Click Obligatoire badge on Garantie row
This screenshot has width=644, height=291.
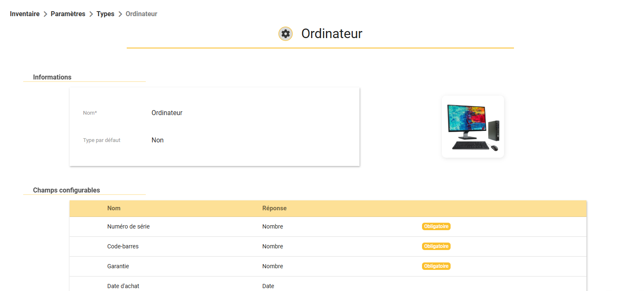(x=436, y=266)
